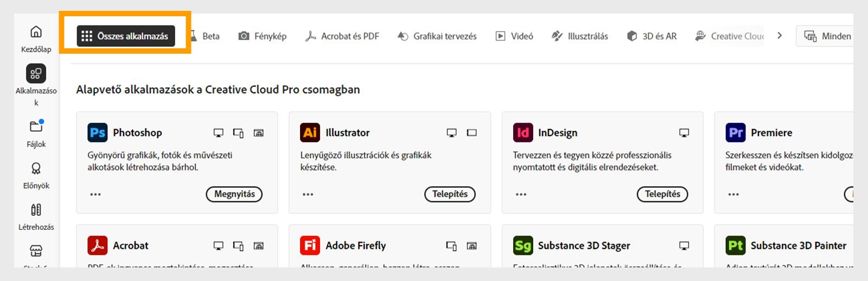Click Illustrator's tablet platform icon
This screenshot has width=868, height=281.
click(471, 133)
